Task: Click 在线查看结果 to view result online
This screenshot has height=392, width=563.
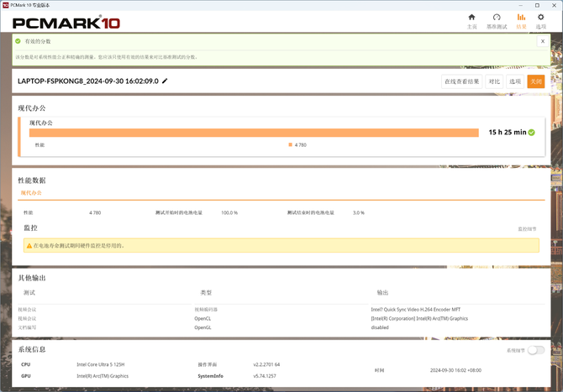Action: click(x=462, y=81)
